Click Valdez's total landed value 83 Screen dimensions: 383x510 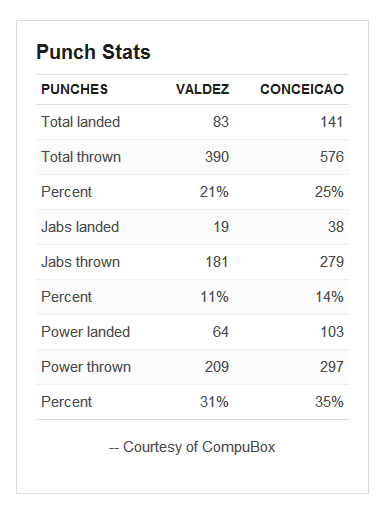(221, 122)
